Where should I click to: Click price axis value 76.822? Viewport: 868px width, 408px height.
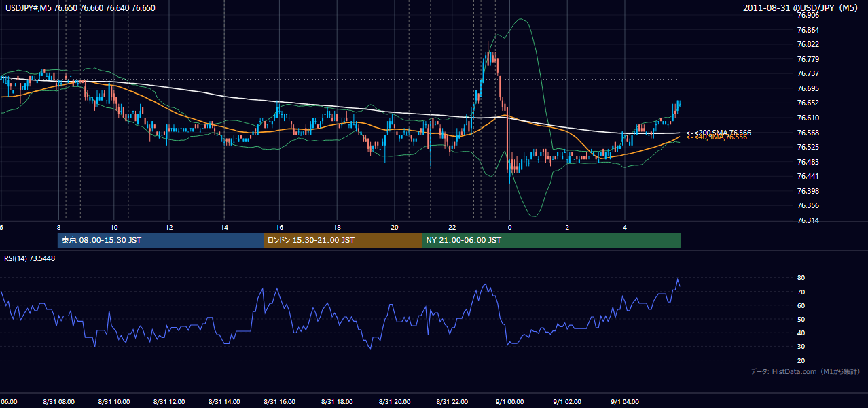tap(808, 44)
